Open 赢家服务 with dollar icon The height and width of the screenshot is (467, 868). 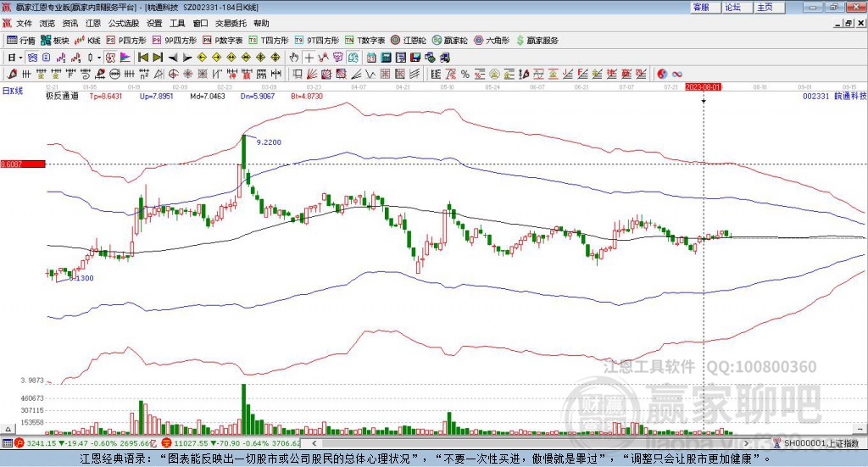[537, 41]
